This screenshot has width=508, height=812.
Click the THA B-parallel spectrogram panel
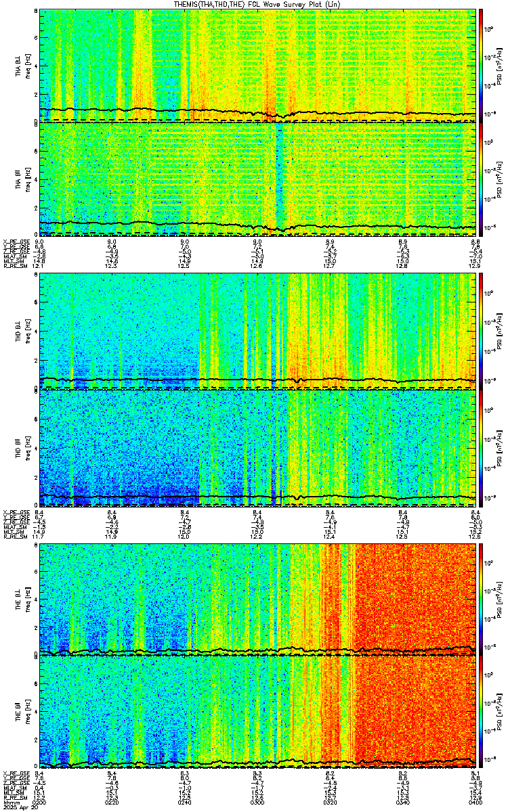258,179
